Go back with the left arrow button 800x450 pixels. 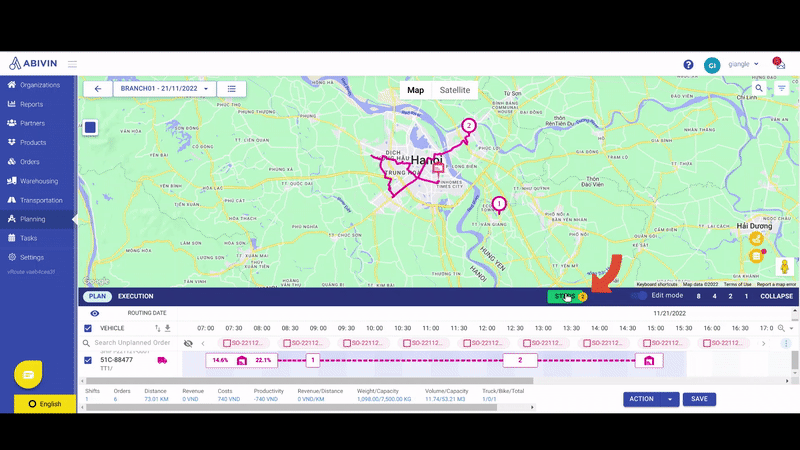coord(98,89)
